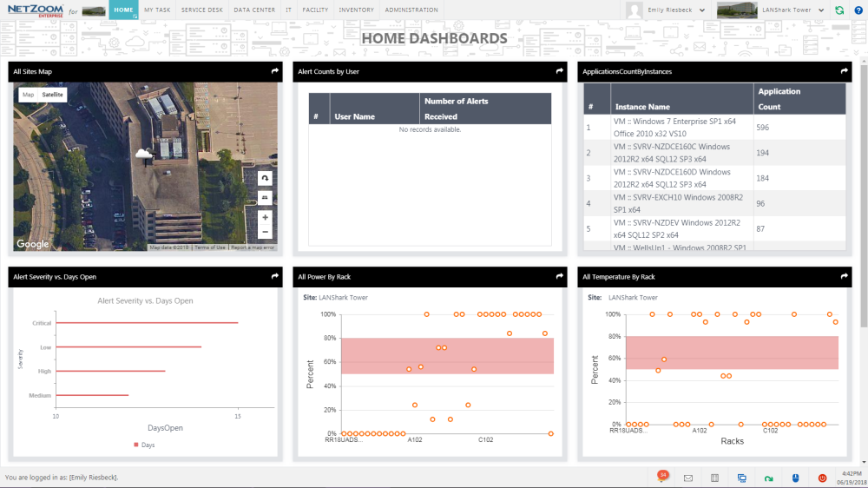Click the mail envelope icon in footer

click(x=687, y=478)
